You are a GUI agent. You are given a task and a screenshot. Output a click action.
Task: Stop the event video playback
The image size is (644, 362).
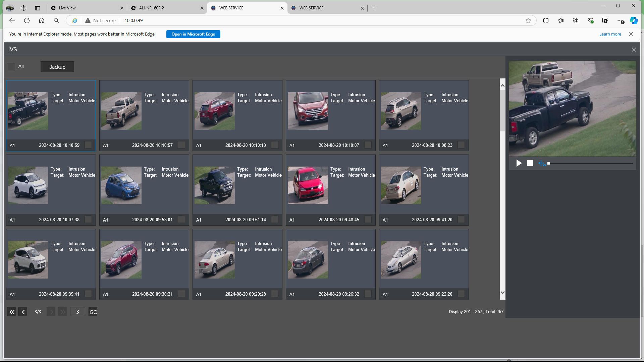pos(530,163)
